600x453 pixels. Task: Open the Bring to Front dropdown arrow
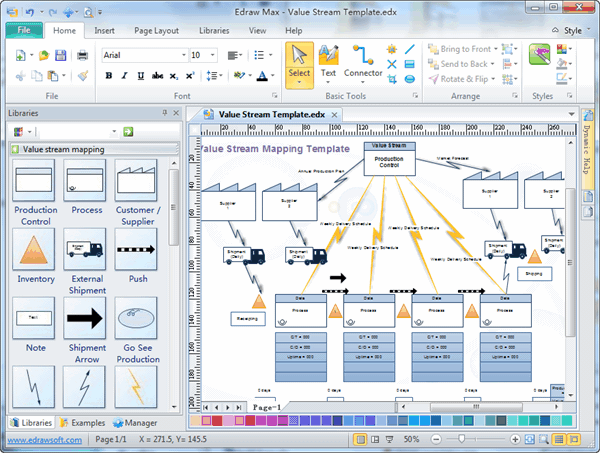point(498,48)
